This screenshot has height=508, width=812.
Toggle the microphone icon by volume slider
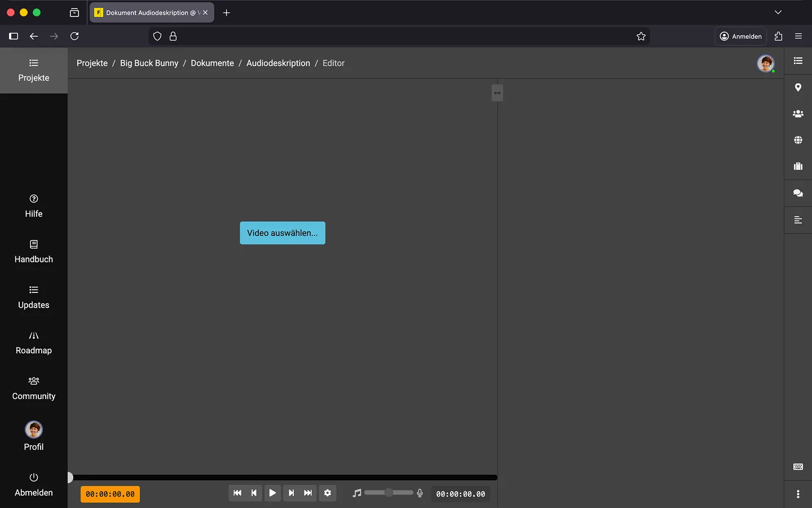point(420,493)
